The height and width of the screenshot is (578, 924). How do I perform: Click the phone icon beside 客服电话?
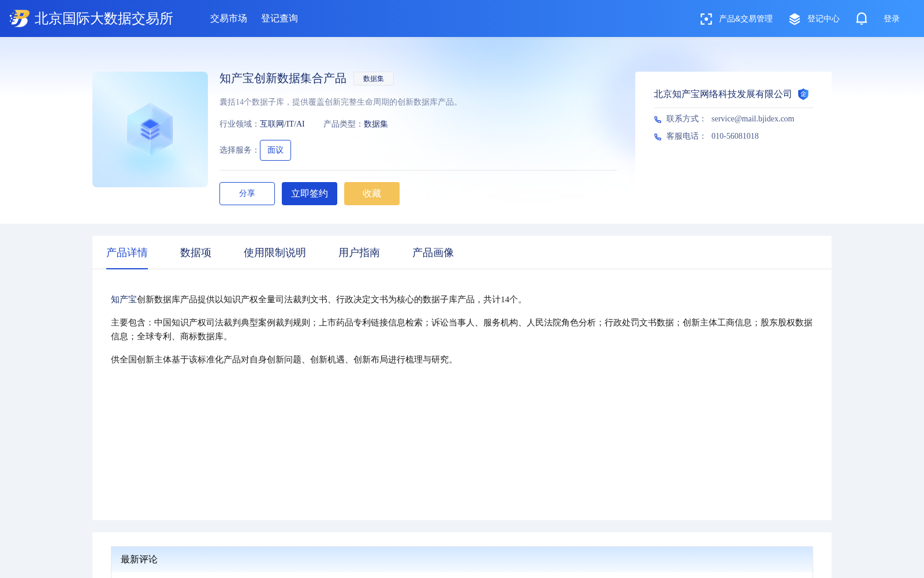pyautogui.click(x=658, y=137)
